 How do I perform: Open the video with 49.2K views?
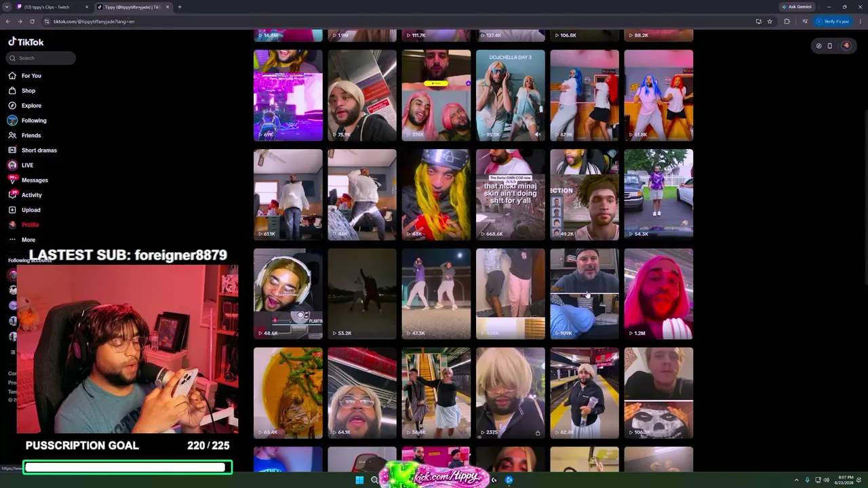pos(585,195)
